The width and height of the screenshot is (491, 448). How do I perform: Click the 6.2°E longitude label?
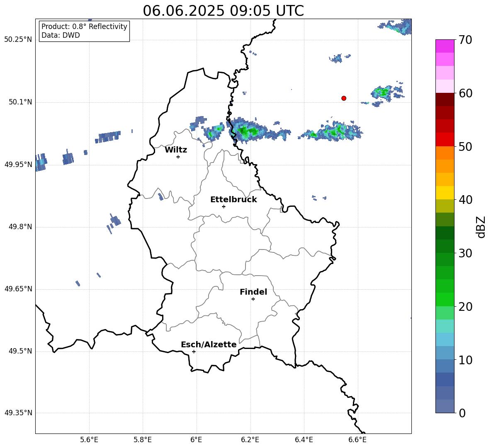pyautogui.click(x=250, y=440)
